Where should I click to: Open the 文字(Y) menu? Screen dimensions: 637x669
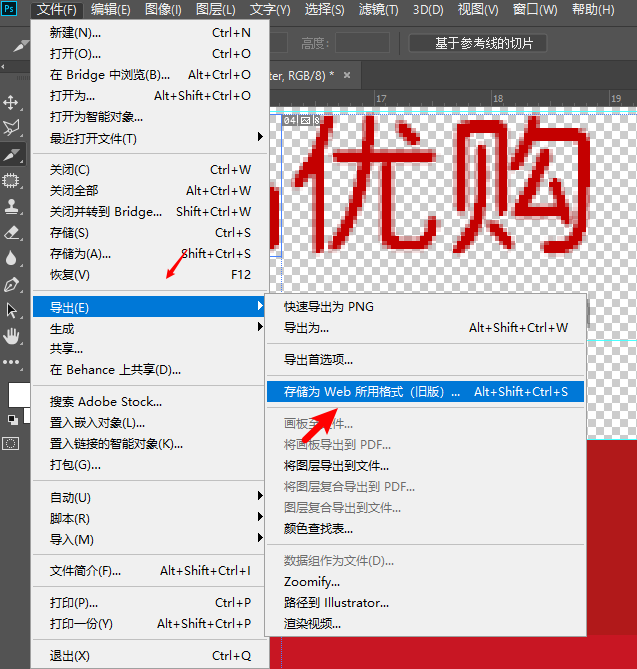tap(270, 9)
